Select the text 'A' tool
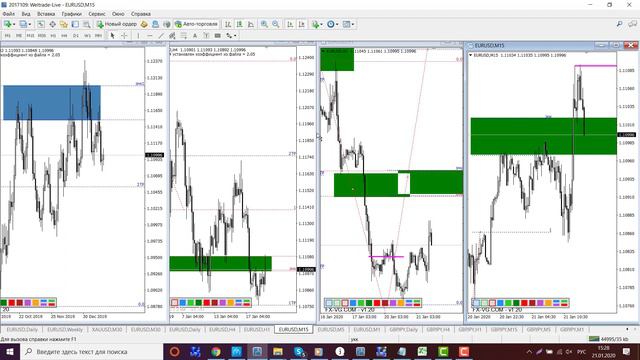Viewport: 640px width, 360px height. [x=195, y=36]
